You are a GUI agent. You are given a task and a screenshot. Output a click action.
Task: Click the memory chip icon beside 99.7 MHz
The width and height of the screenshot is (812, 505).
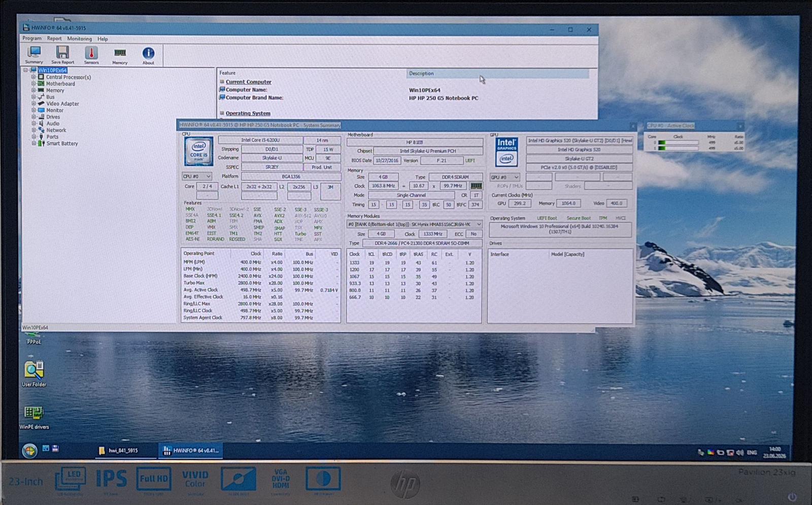(x=476, y=186)
